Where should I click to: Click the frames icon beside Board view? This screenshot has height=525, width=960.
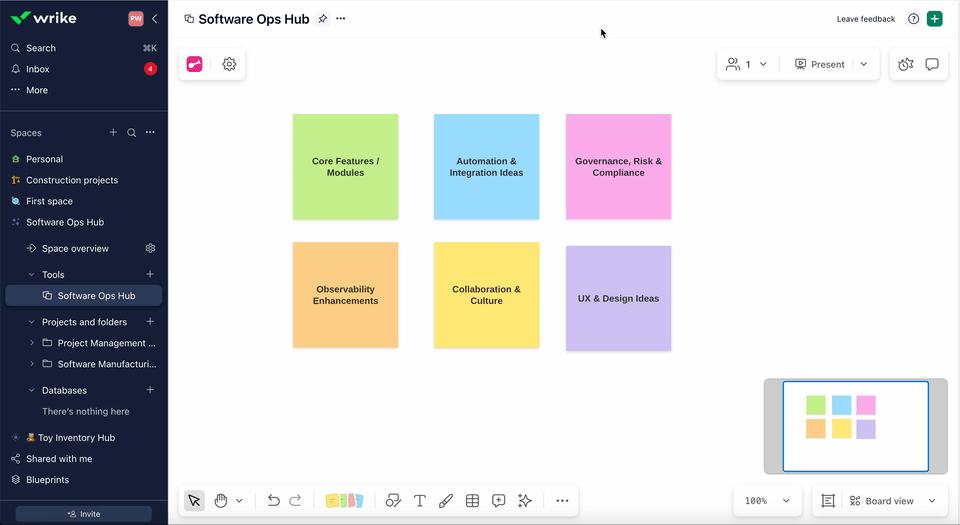click(x=828, y=501)
